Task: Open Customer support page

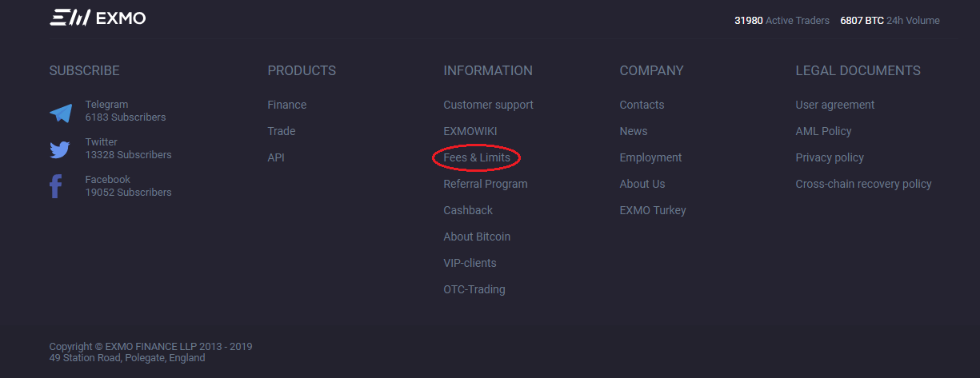Action: 488,105
